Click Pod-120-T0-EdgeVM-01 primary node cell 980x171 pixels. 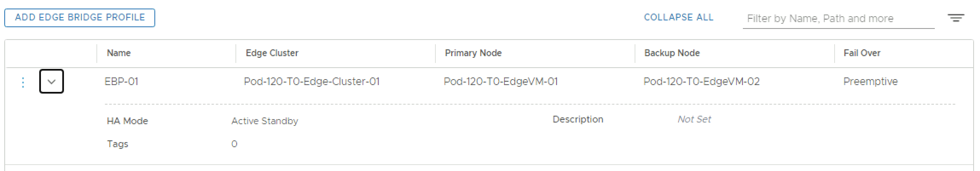pyautogui.click(x=500, y=82)
